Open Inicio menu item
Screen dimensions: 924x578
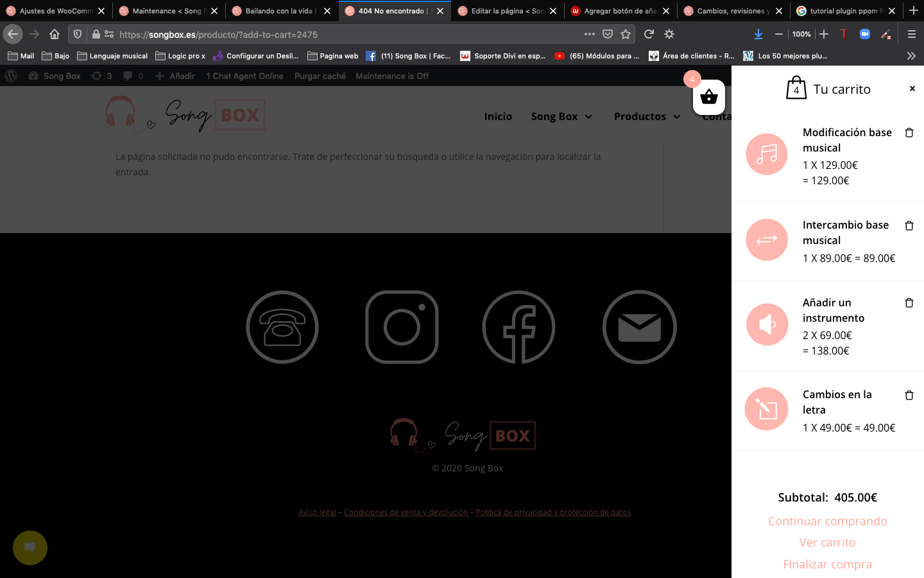[498, 116]
